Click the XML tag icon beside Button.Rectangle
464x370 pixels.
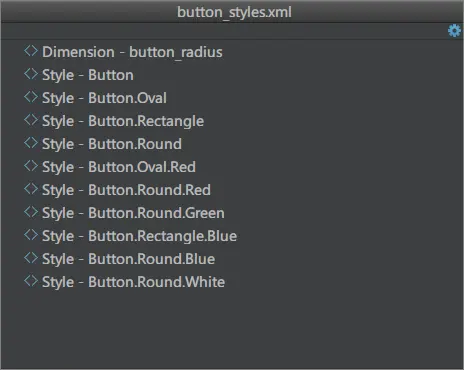[x=31, y=120]
